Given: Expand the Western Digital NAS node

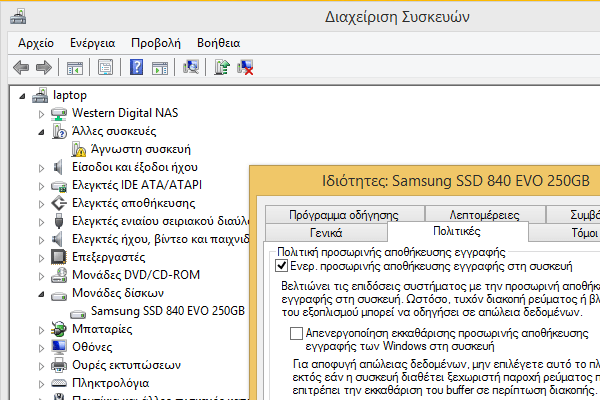Looking at the screenshot, I should [x=41, y=114].
